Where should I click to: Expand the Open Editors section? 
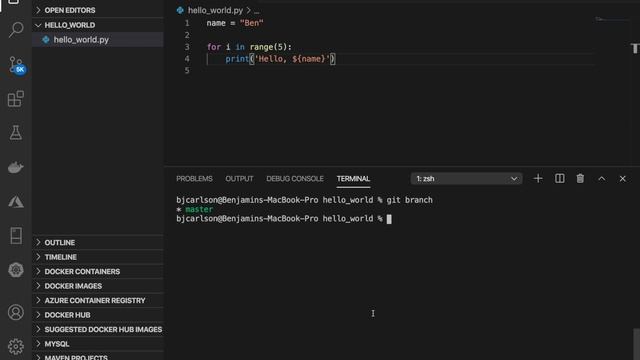[98, 10]
